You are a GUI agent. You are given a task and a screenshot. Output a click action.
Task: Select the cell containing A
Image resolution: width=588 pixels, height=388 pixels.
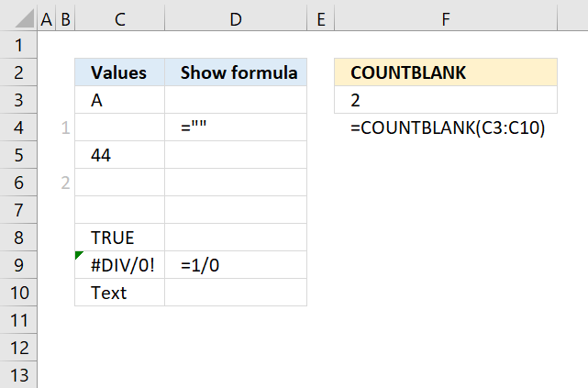pos(119,101)
